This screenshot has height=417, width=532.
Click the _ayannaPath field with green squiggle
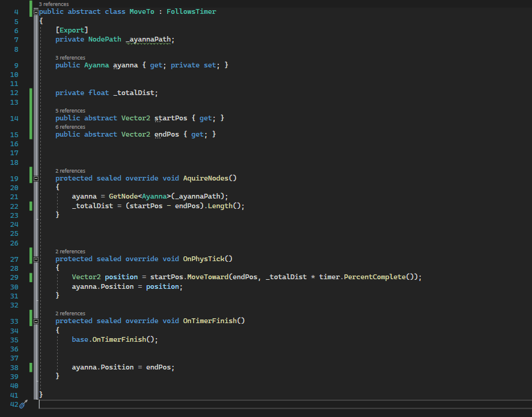(149, 40)
